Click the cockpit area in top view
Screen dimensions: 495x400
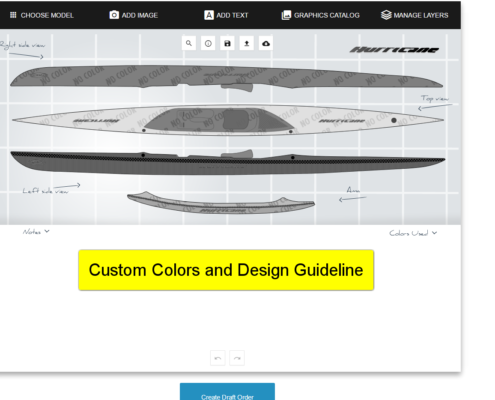tap(219, 119)
